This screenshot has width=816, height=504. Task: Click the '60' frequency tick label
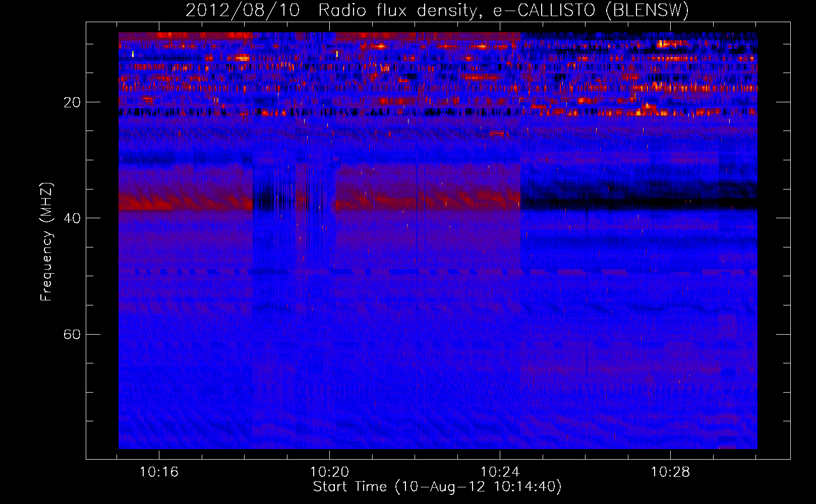click(72, 335)
